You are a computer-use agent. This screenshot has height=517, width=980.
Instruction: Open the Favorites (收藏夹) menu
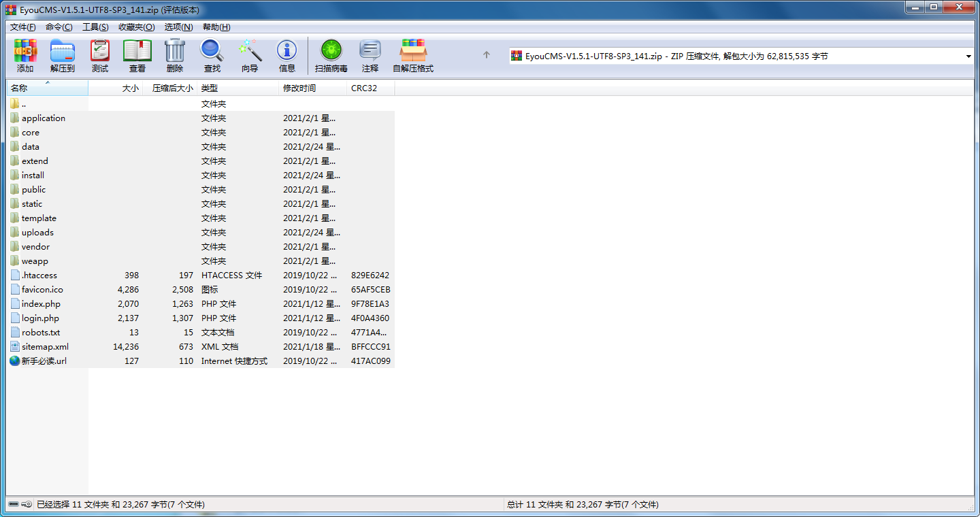point(136,27)
